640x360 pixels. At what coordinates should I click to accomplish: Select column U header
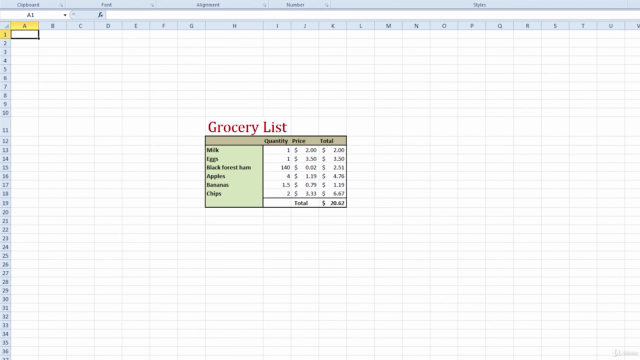coord(611,26)
